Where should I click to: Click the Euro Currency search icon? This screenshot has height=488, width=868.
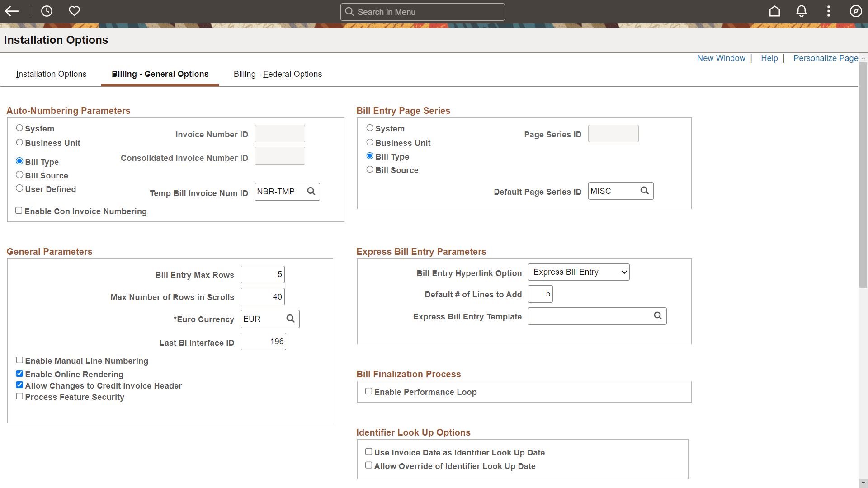point(291,318)
